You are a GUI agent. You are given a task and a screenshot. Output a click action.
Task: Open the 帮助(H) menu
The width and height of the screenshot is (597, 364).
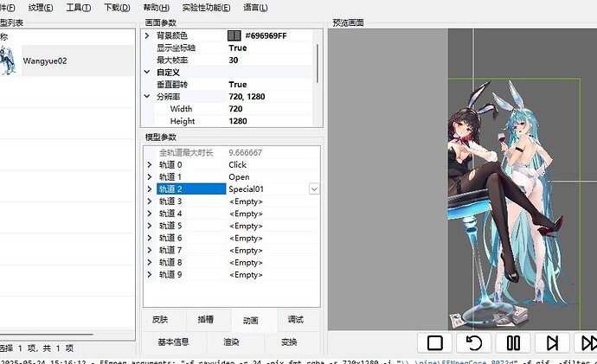click(156, 8)
